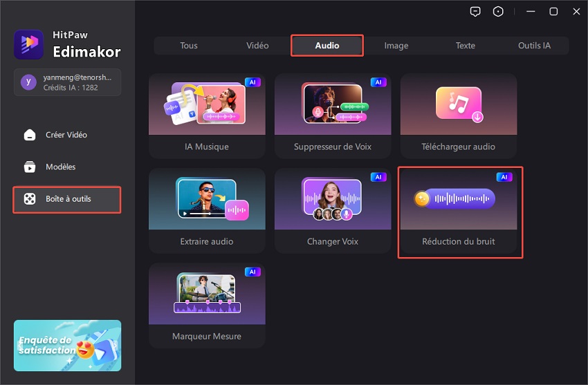The width and height of the screenshot is (588, 385).
Task: Open the Marqueur Mesure tool
Action: click(x=207, y=305)
